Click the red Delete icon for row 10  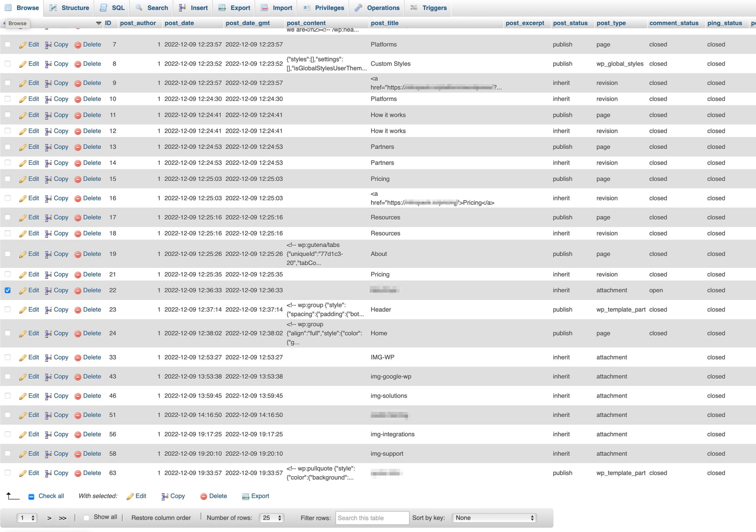click(78, 100)
